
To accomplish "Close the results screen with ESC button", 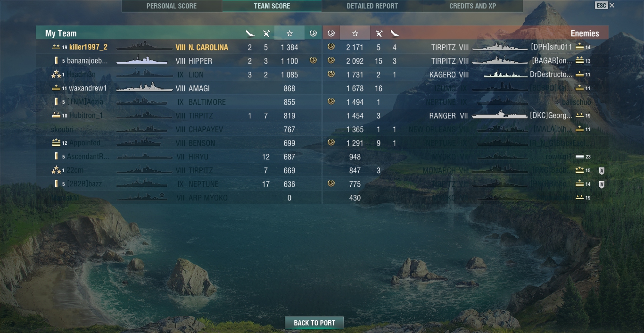I will tap(605, 5).
